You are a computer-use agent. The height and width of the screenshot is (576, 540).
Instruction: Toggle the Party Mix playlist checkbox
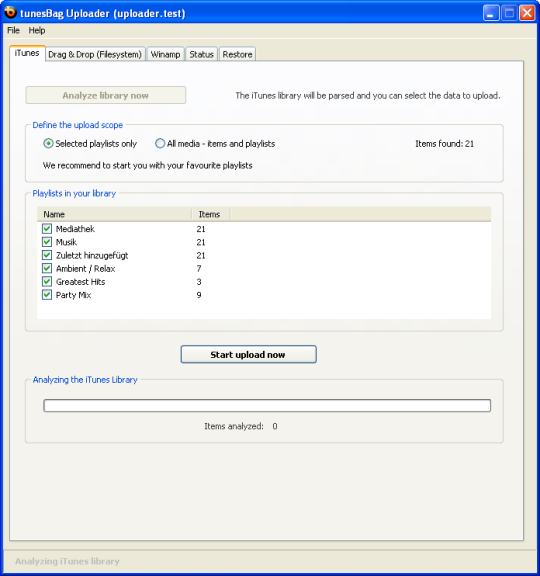[x=47, y=295]
